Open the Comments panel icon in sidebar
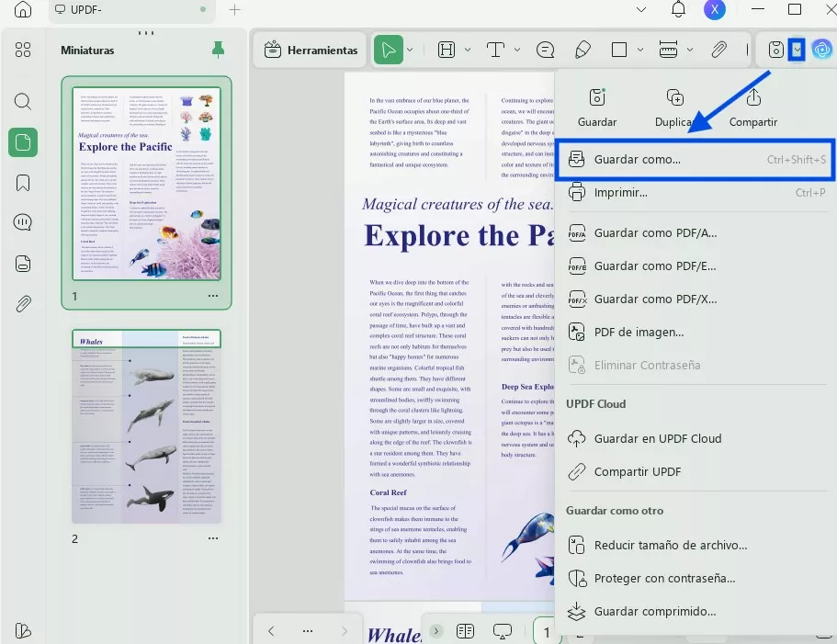The image size is (837, 644). pos(23,223)
